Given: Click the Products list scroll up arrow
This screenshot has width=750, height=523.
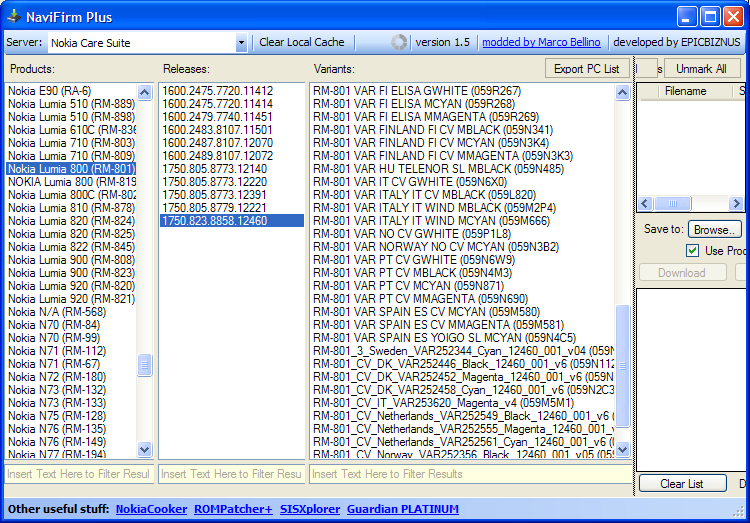Looking at the screenshot, I should click(144, 92).
